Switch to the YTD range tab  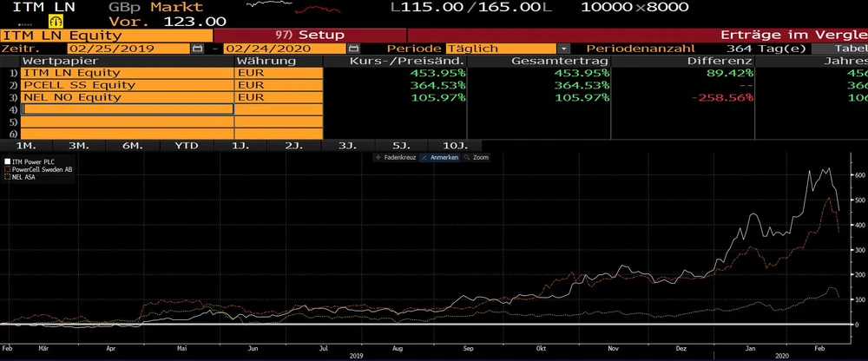tap(187, 145)
